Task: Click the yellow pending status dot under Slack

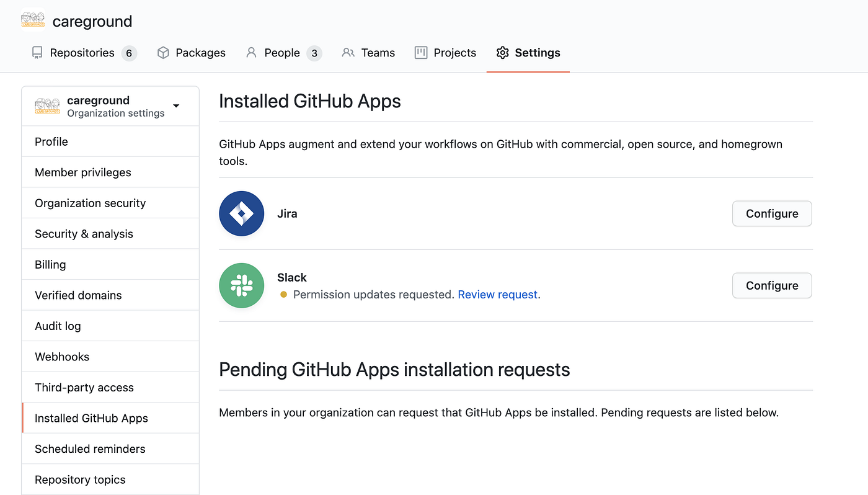Action: point(283,295)
